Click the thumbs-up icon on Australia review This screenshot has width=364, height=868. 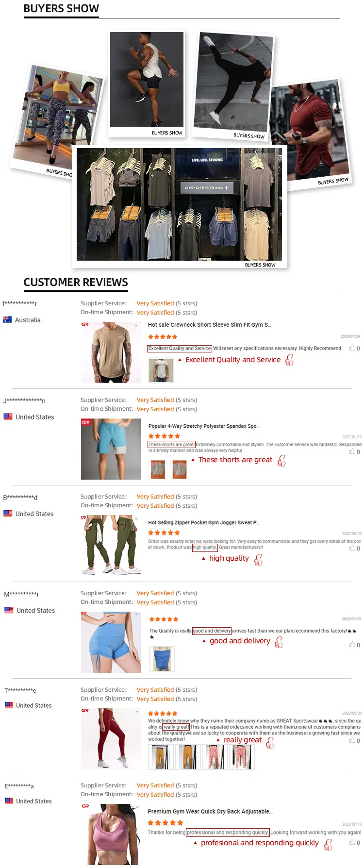pos(352,348)
